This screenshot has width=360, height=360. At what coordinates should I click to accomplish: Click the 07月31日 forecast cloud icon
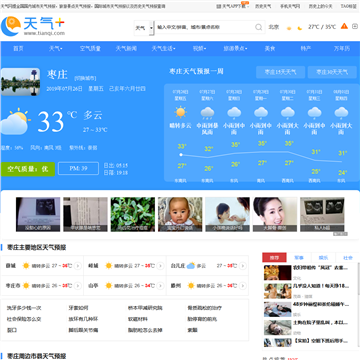(x=314, y=113)
